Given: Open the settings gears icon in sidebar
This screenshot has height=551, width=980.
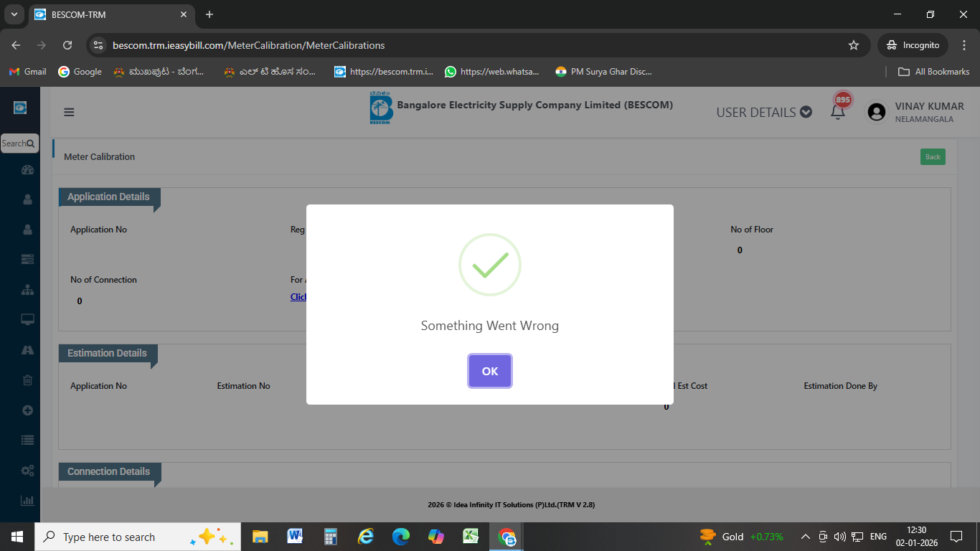Looking at the screenshot, I should click(27, 471).
